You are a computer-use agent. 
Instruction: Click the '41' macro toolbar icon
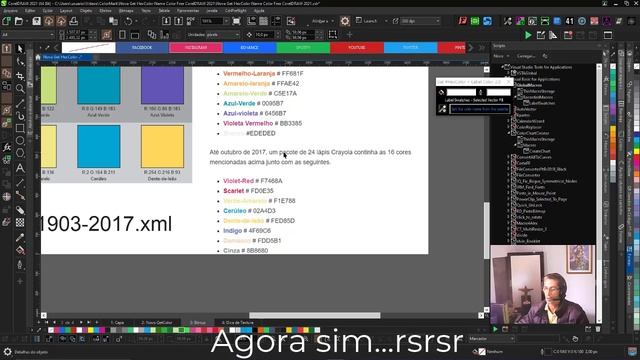(569, 21)
